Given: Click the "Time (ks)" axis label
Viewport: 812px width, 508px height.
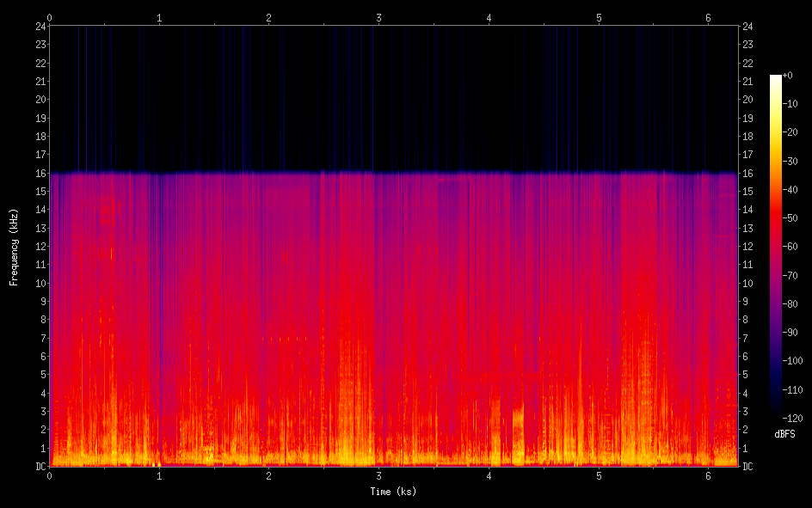Looking at the screenshot, I should (393, 492).
